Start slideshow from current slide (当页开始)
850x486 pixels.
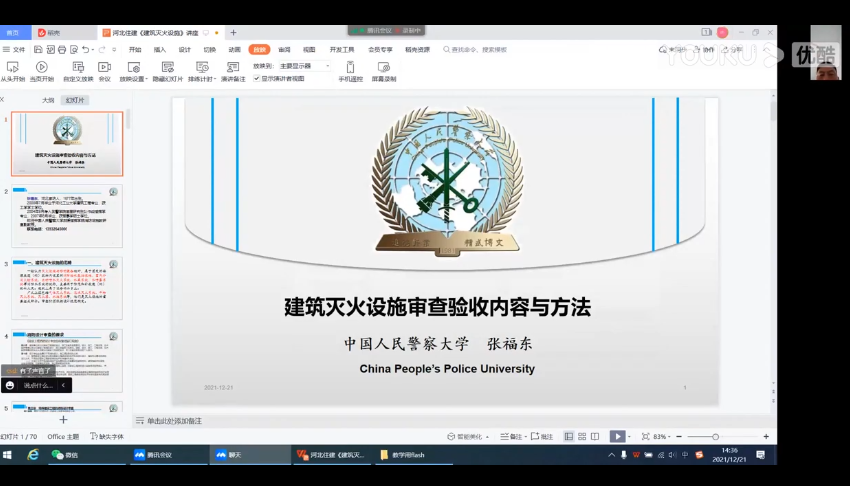tap(42, 72)
